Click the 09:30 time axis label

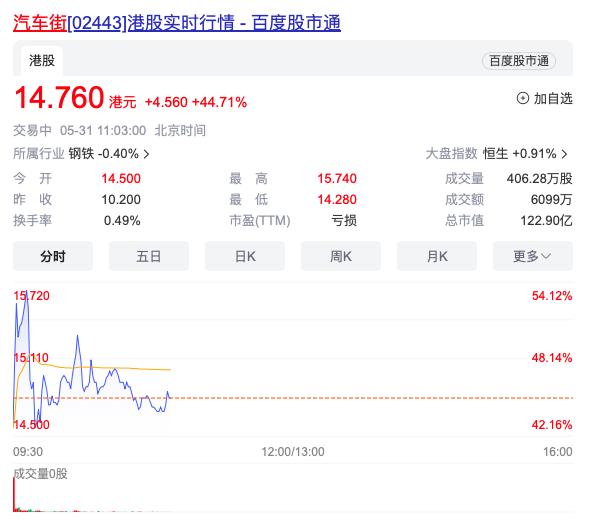click(28, 452)
